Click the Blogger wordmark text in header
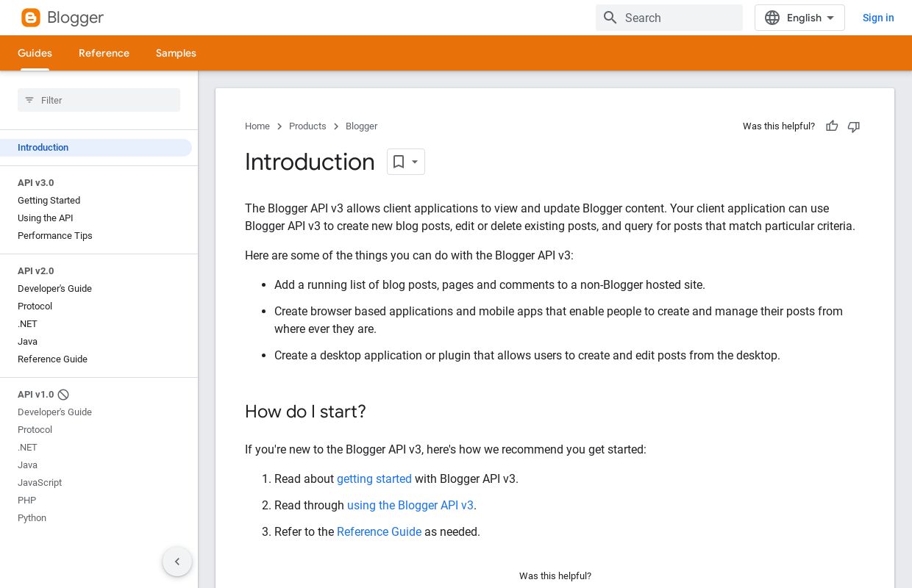The width and height of the screenshot is (912, 588). pos(75,18)
